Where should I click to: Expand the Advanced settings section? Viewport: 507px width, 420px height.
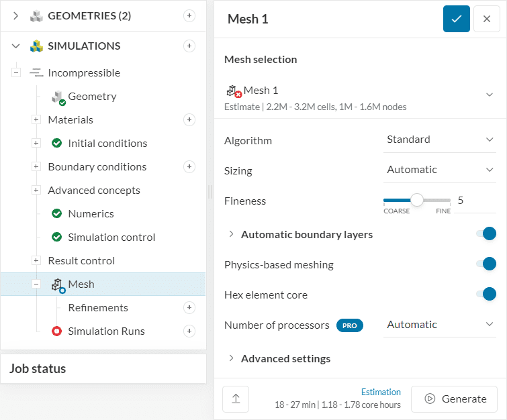click(285, 358)
